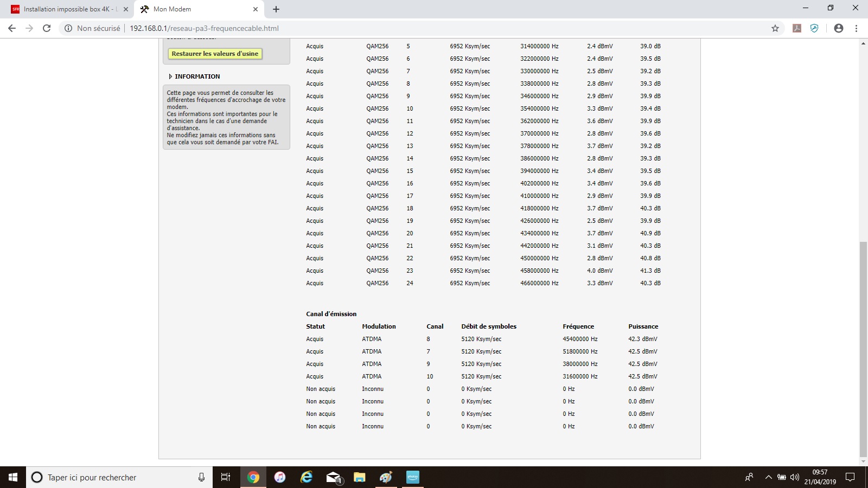Open a new browser tab

pyautogui.click(x=276, y=9)
